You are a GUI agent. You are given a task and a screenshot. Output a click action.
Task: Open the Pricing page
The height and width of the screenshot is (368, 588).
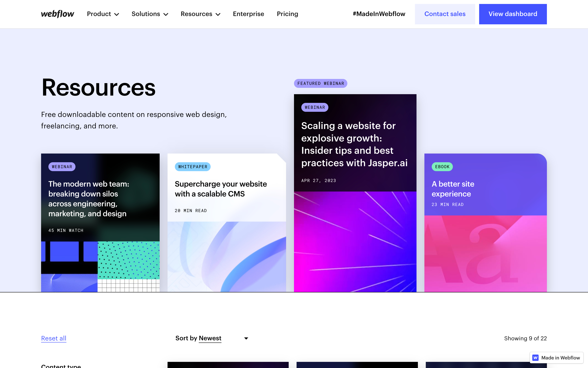tap(287, 14)
